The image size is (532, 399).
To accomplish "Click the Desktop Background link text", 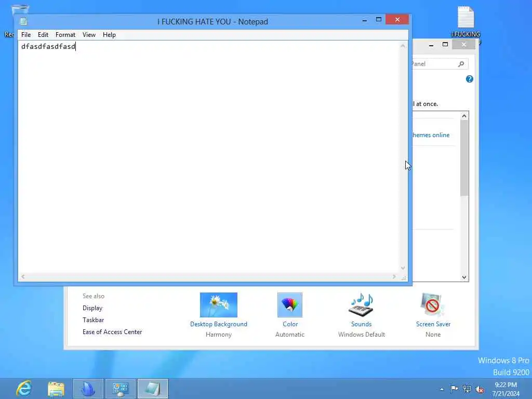I will pyautogui.click(x=219, y=324).
